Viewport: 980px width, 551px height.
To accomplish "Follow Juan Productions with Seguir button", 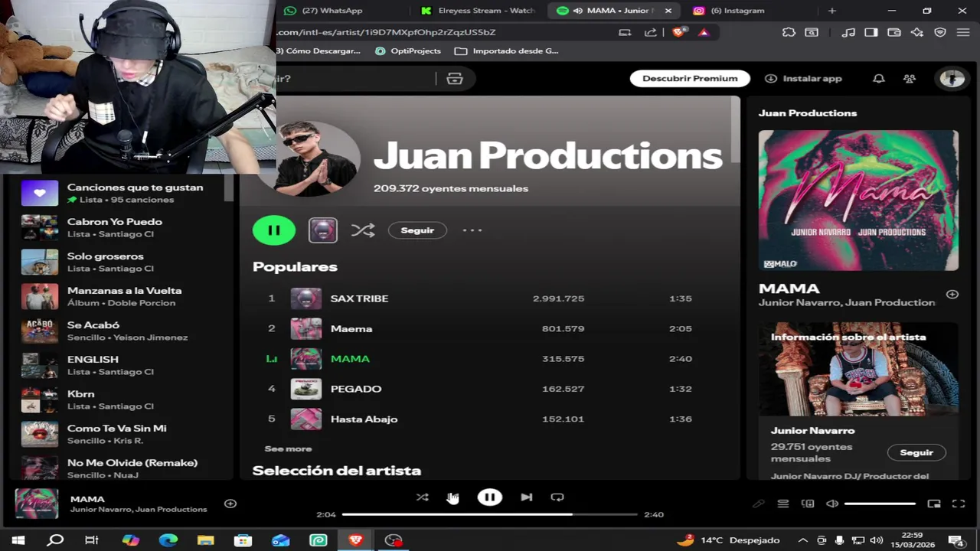I will [x=417, y=230].
